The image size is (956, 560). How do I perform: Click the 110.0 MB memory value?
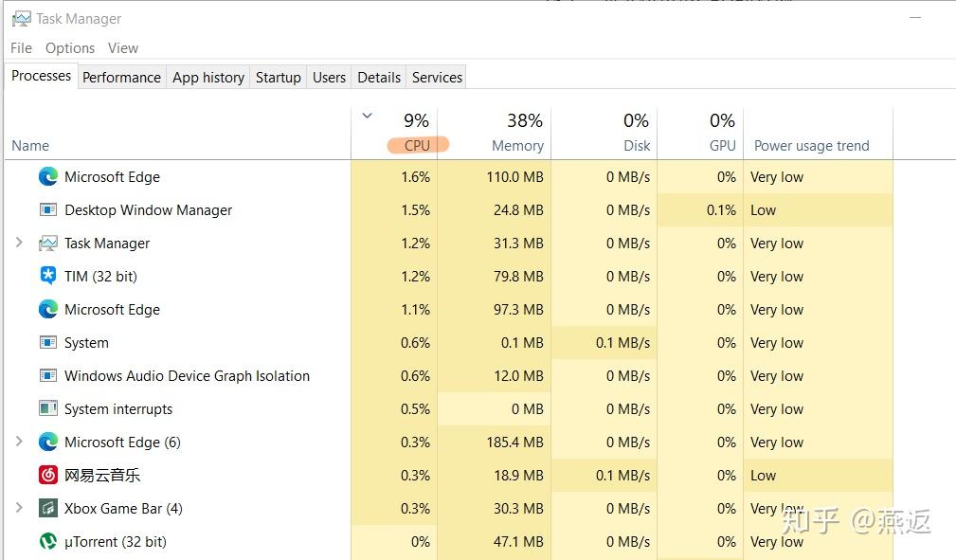click(514, 177)
